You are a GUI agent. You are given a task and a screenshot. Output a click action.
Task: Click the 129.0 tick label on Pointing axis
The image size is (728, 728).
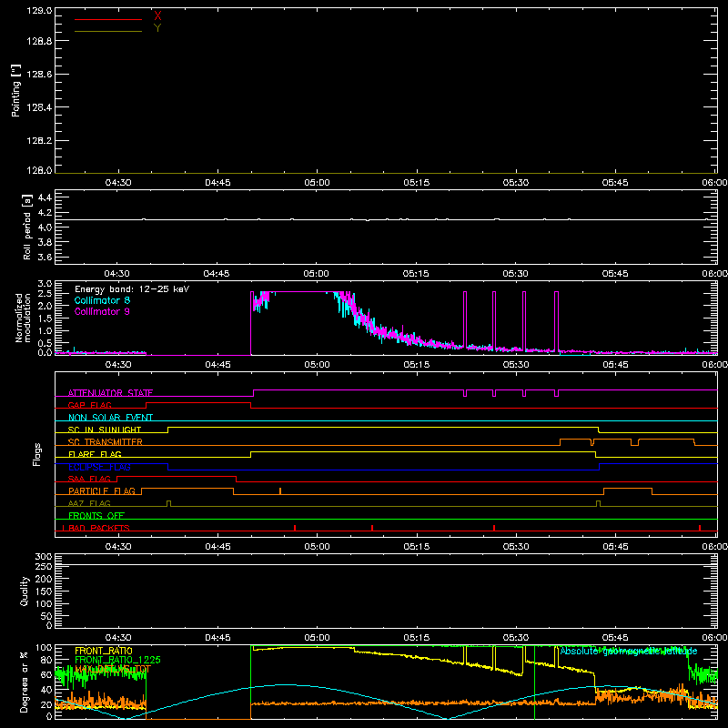coord(39,10)
